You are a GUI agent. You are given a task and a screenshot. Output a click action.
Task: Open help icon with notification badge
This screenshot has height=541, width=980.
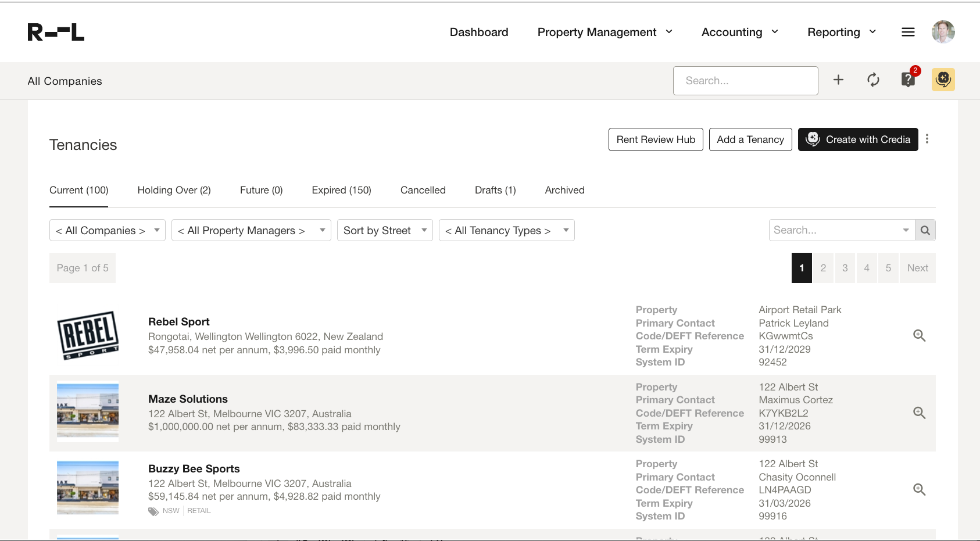[908, 80]
